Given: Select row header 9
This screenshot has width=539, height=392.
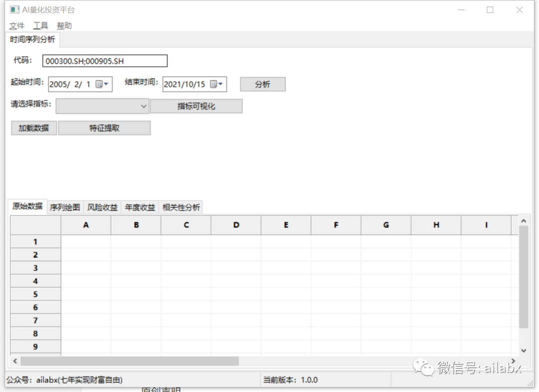Looking at the screenshot, I should click(x=35, y=347).
